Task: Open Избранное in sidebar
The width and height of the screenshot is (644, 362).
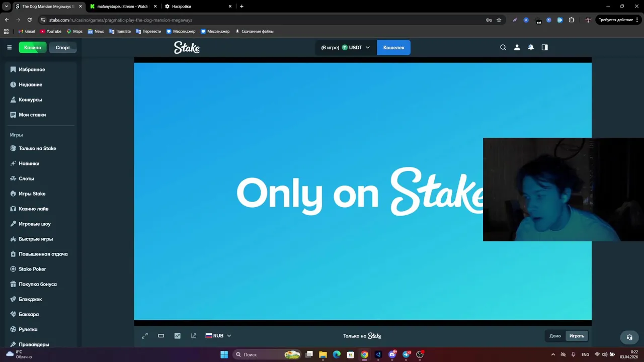Action: [32, 69]
